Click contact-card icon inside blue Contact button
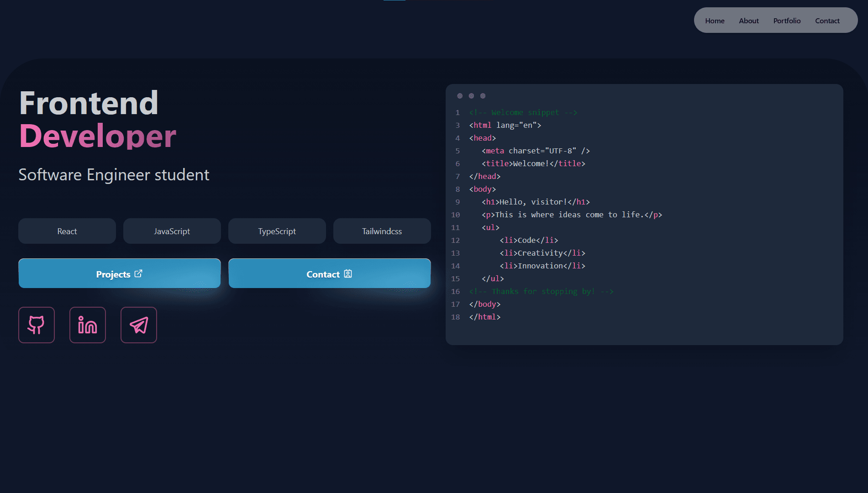 point(348,273)
